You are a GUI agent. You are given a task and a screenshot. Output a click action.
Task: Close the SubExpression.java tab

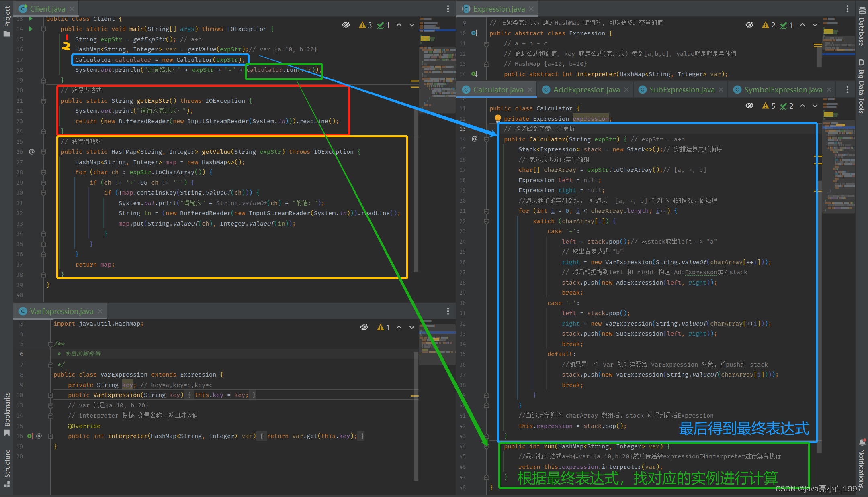point(721,90)
